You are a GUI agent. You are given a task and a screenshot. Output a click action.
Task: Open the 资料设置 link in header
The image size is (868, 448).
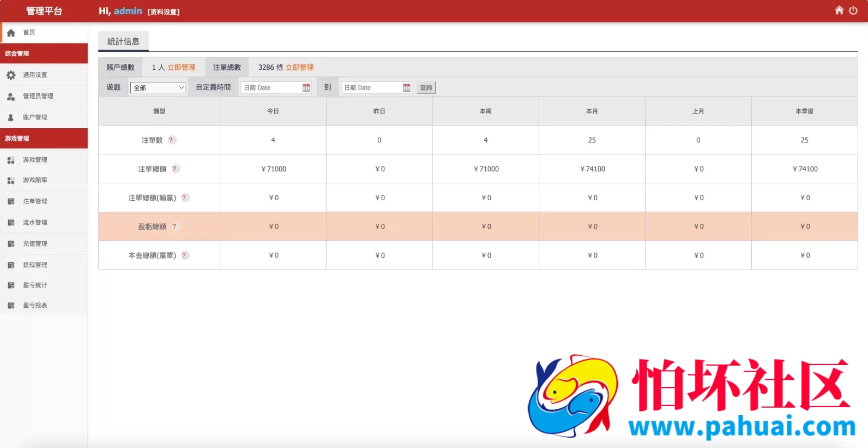coord(164,11)
